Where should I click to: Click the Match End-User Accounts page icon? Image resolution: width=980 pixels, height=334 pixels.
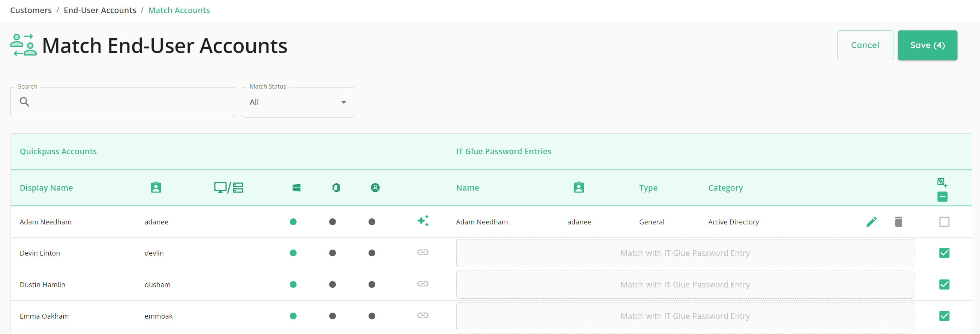pyautogui.click(x=23, y=45)
